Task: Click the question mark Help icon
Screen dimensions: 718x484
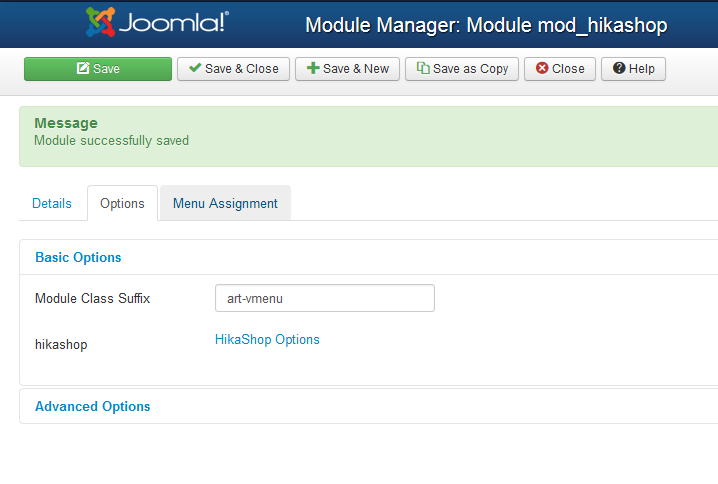Action: point(619,69)
